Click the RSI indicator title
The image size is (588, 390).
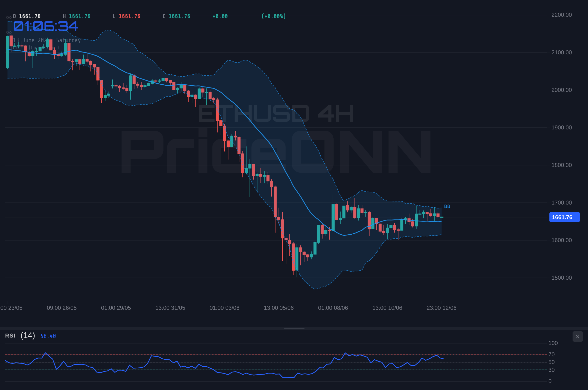tap(10, 336)
